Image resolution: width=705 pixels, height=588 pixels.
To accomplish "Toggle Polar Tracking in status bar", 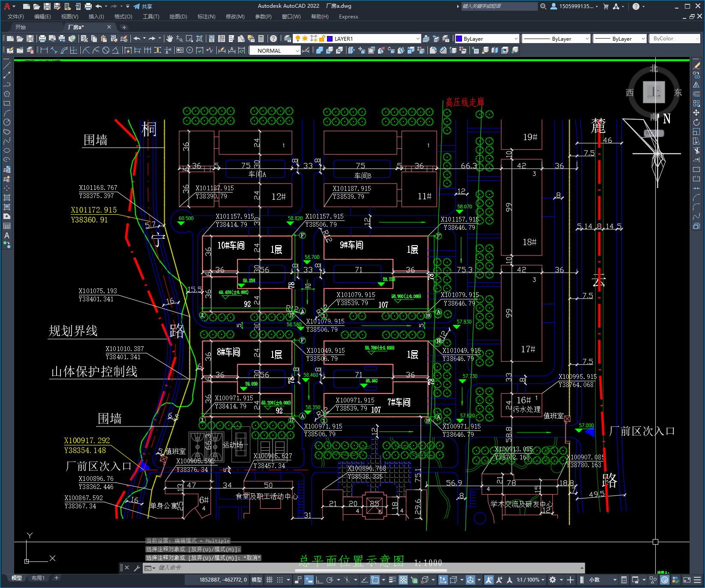I will 330,580.
